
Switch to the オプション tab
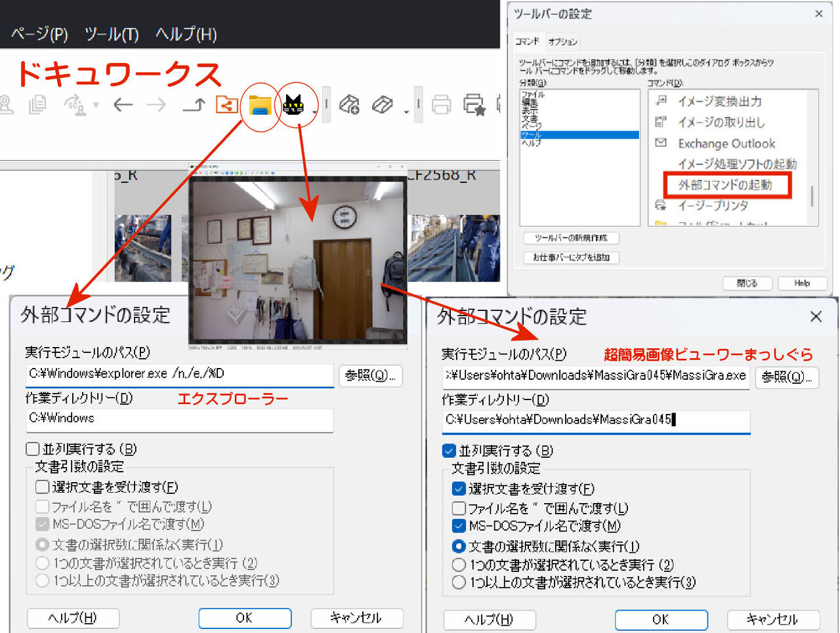pos(563,42)
